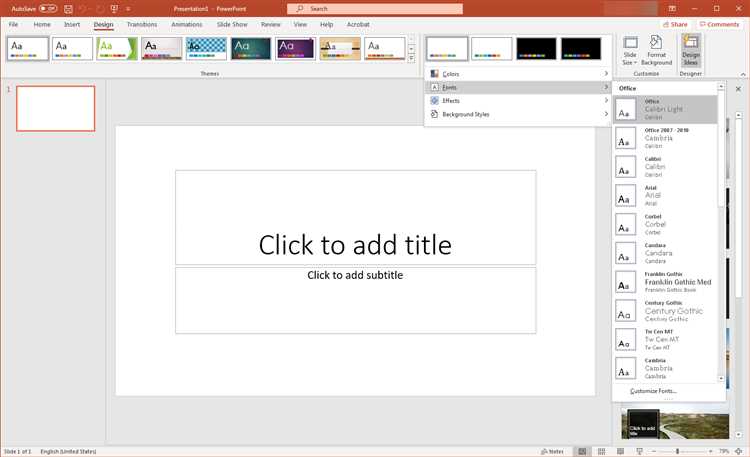
Task: Open the Effects submenu
Action: point(518,101)
